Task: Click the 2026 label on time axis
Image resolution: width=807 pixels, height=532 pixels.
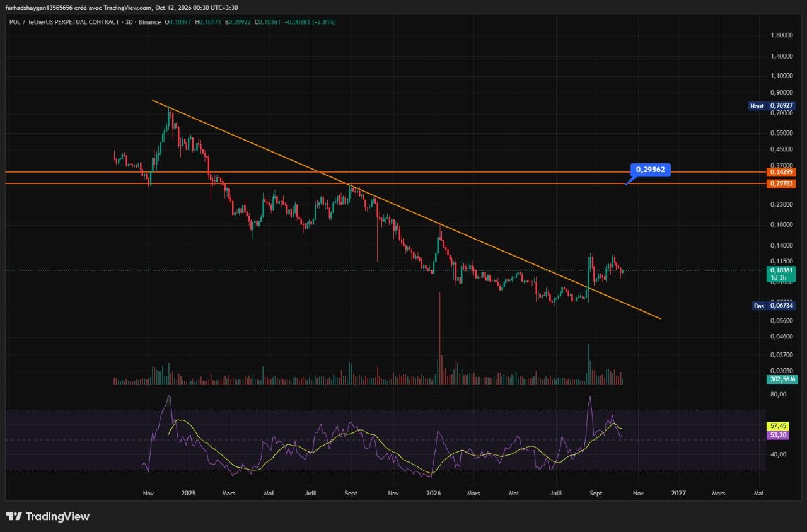Action: pos(433,494)
